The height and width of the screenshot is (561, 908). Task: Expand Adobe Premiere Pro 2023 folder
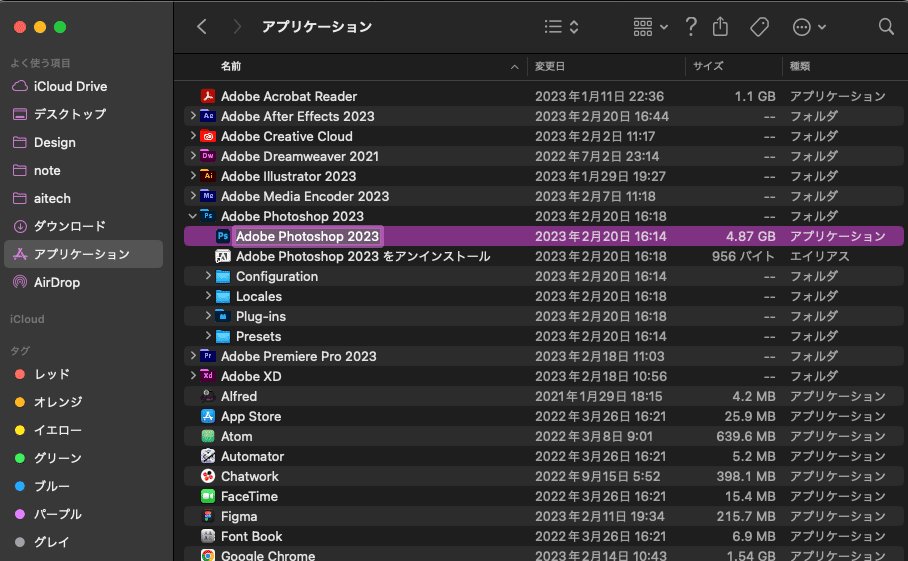(193, 356)
